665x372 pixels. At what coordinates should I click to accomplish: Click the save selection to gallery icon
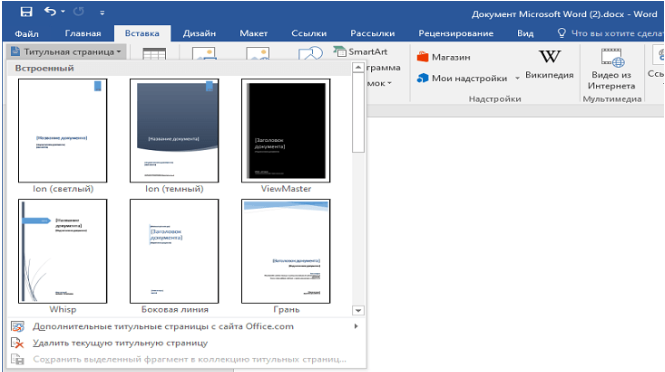tap(17, 359)
